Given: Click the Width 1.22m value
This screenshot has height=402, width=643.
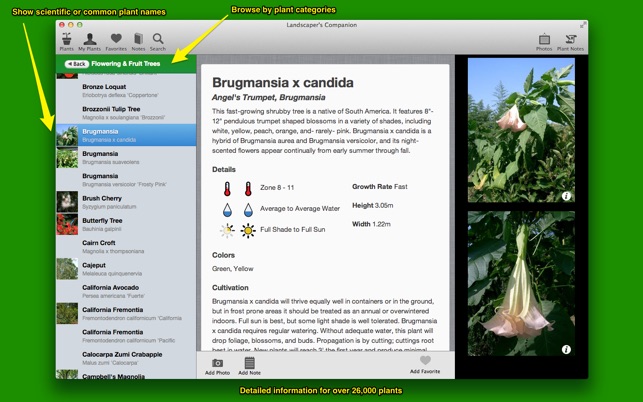Looking at the screenshot, I should pyautogui.click(x=371, y=224).
